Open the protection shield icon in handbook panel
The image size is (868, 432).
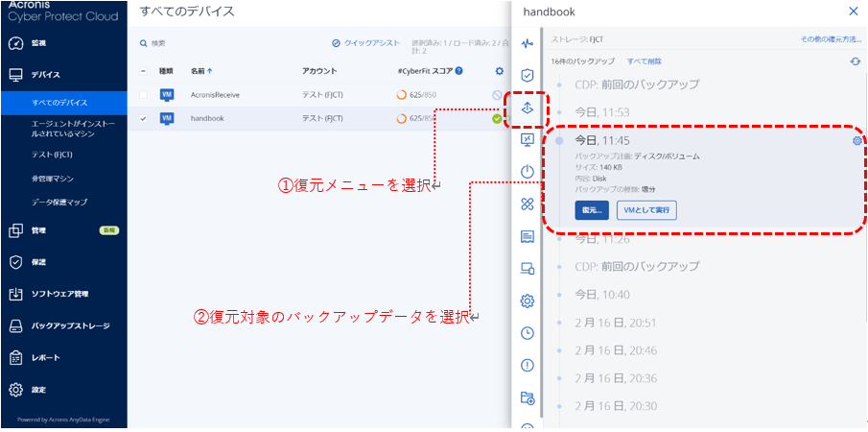527,75
